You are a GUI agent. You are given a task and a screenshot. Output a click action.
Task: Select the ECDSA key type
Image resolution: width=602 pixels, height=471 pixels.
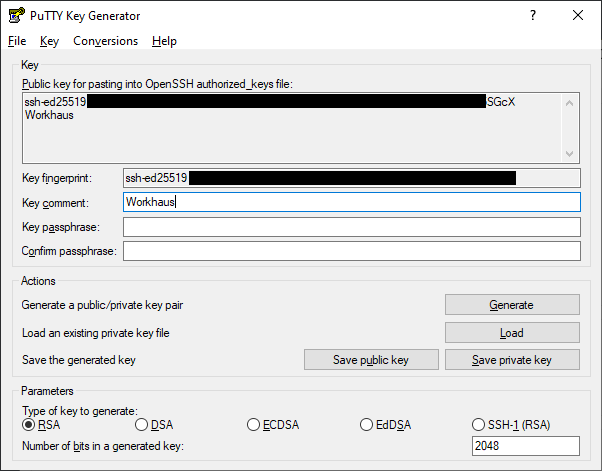click(273, 425)
